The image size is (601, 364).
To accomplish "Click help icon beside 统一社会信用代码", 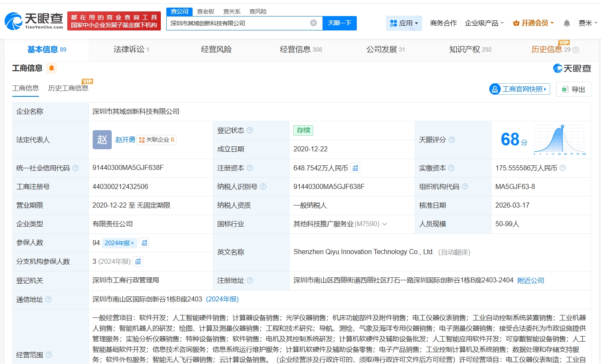I will pyautogui.click(x=75, y=168).
